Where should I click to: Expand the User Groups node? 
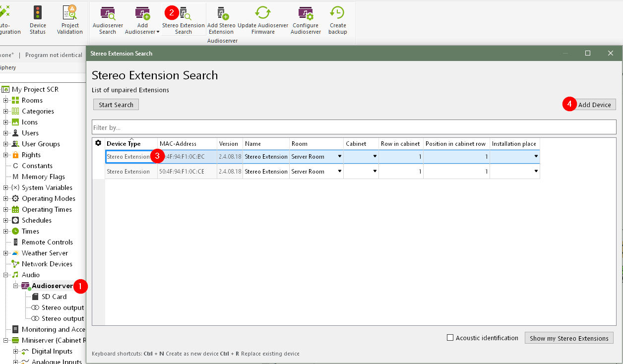pyautogui.click(x=6, y=144)
